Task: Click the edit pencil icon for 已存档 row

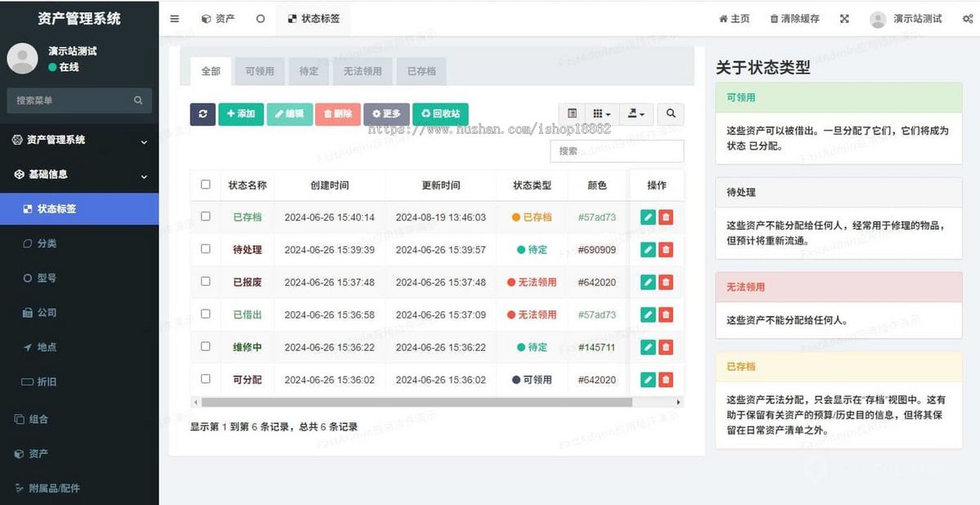Action: (x=648, y=217)
